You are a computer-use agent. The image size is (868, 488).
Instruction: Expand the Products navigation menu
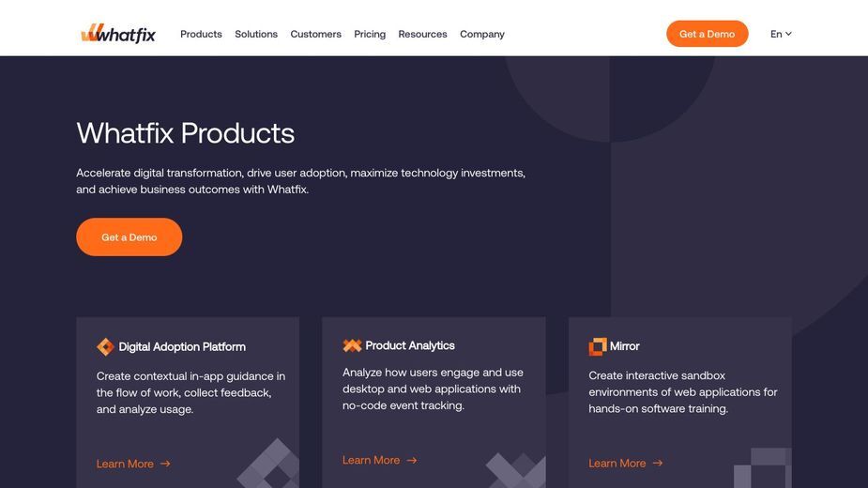click(201, 34)
